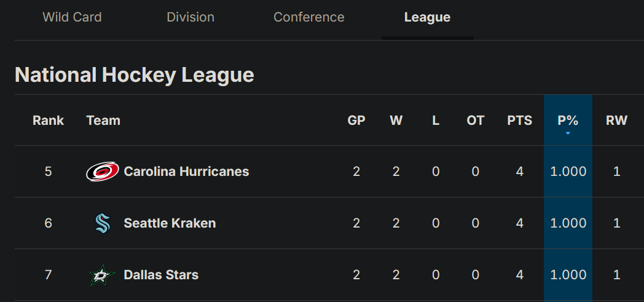Screen dimensions: 644x302
Task: Sort by the RW column header
Action: [616, 121]
